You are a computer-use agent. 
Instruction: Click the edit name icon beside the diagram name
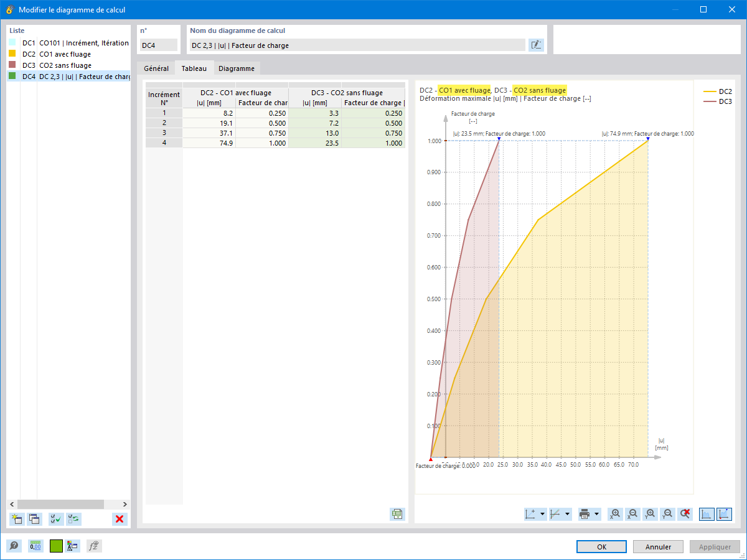tap(536, 45)
